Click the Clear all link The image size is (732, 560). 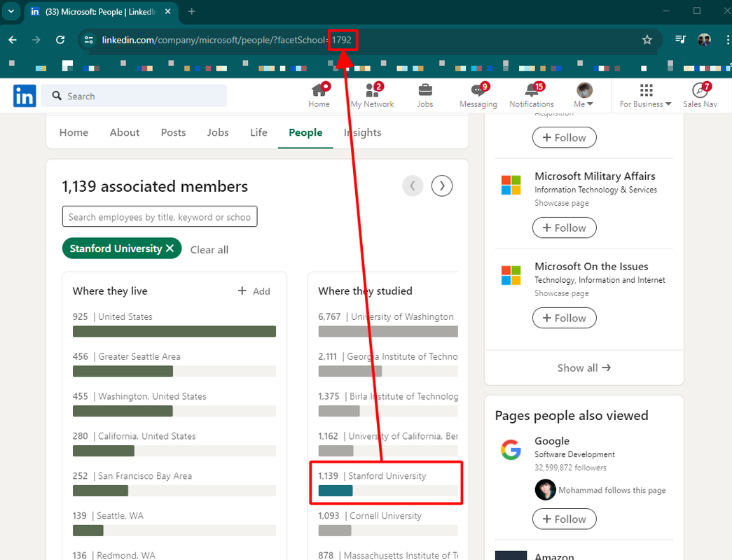tap(209, 250)
